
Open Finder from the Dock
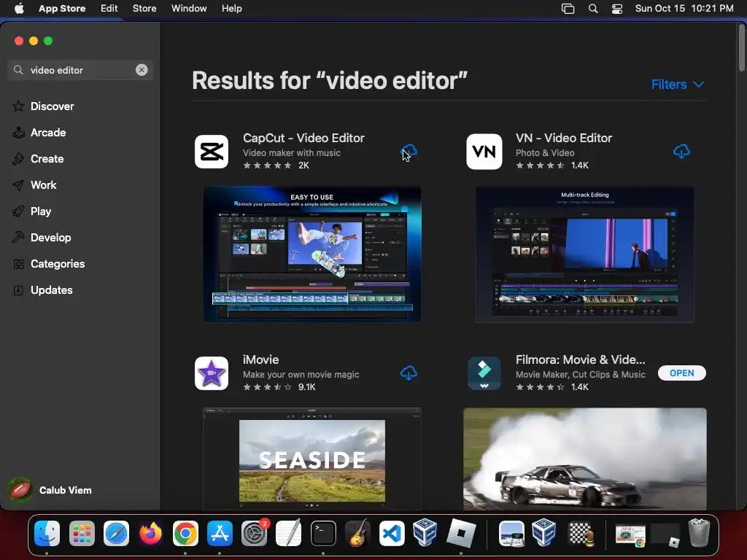[47, 533]
